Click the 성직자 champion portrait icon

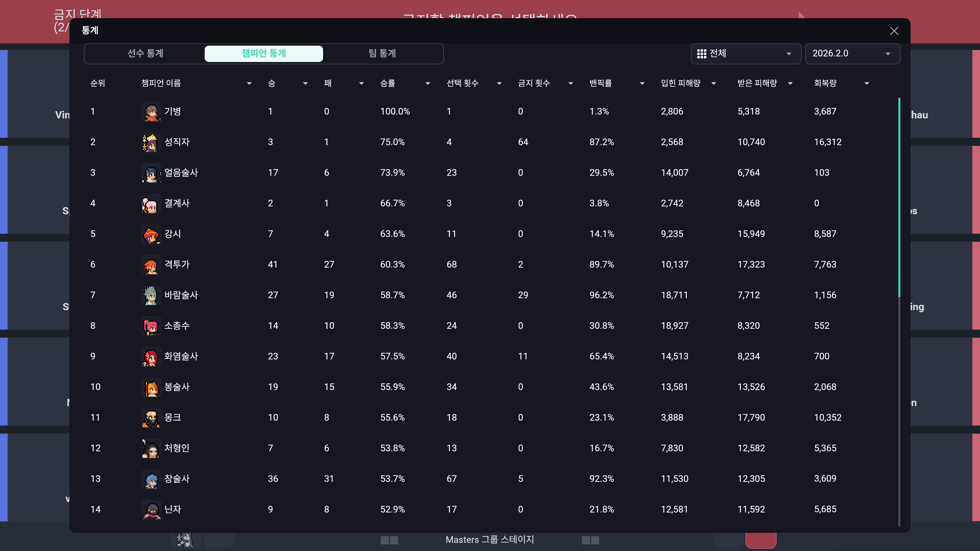[x=151, y=142]
